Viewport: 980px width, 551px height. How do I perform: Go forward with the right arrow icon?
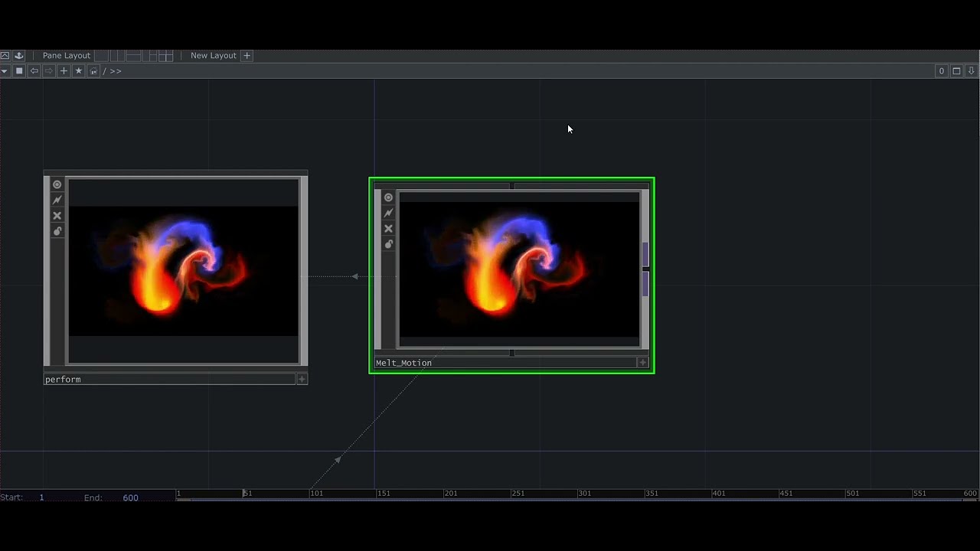49,71
